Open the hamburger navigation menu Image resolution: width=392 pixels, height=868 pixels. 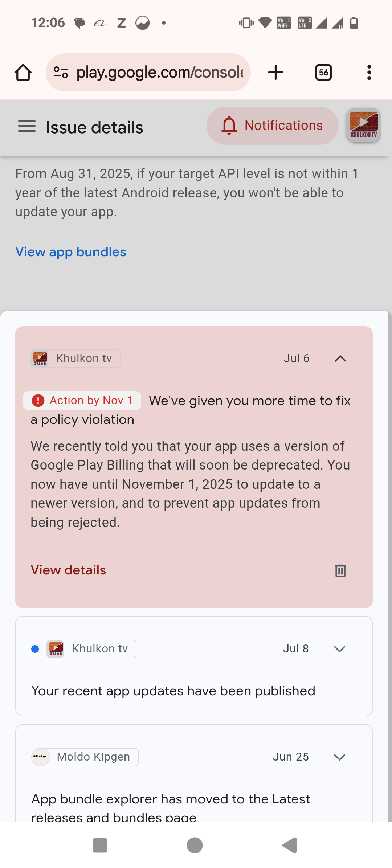pos(27,127)
